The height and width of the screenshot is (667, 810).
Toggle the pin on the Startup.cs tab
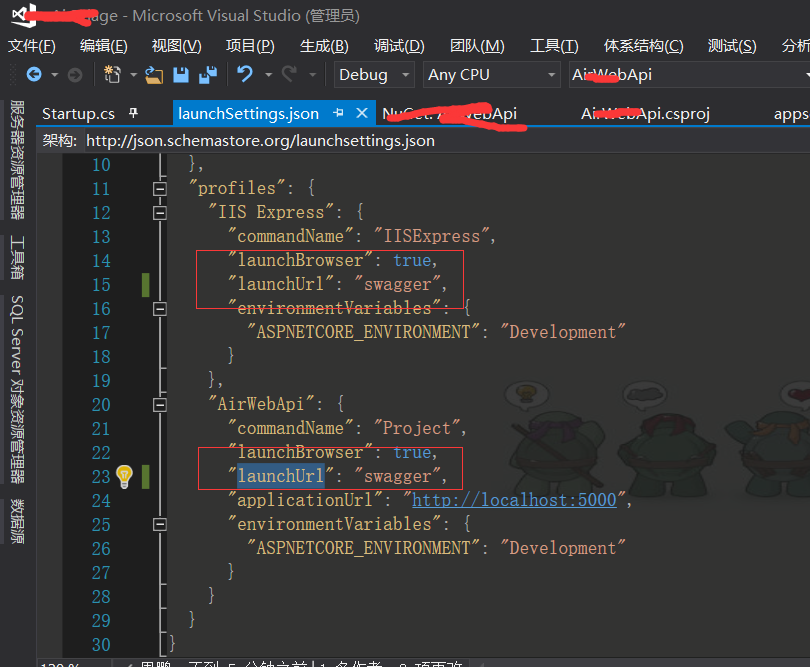pos(133,113)
